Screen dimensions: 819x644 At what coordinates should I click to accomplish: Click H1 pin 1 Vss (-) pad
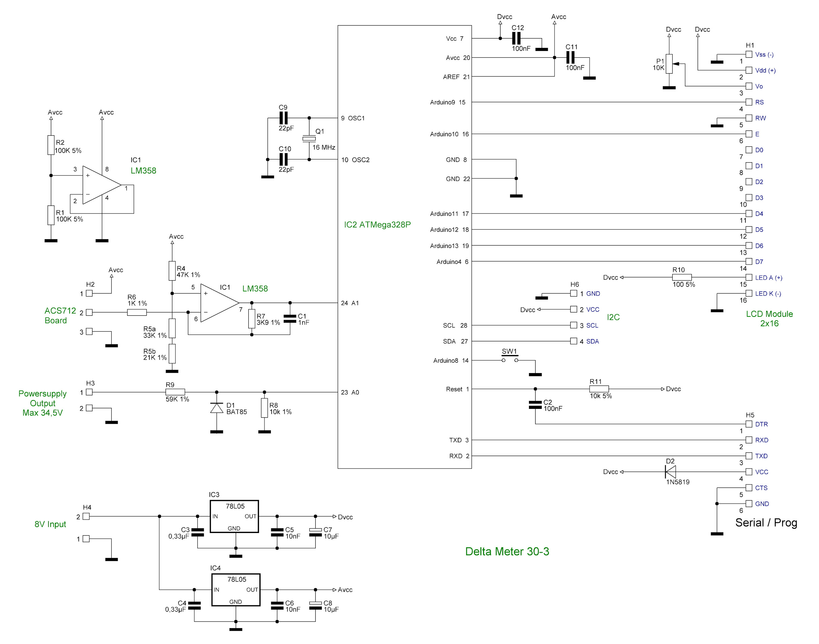[749, 54]
